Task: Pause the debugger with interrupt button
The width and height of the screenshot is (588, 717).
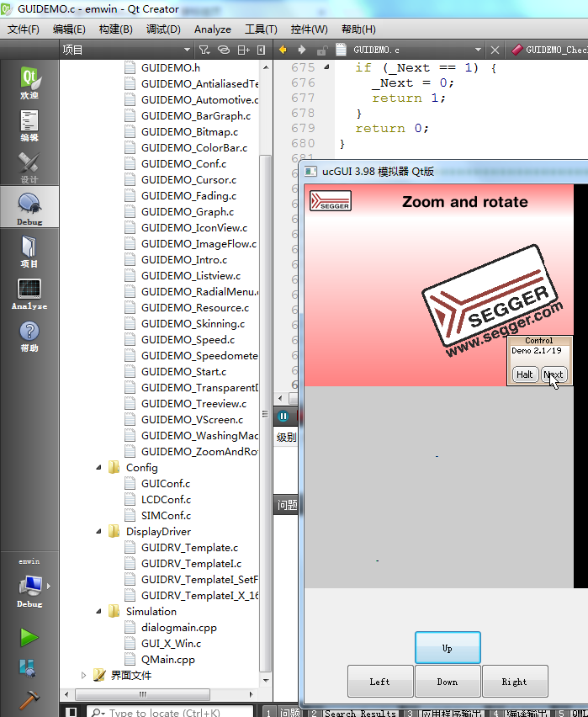Action: [x=283, y=416]
